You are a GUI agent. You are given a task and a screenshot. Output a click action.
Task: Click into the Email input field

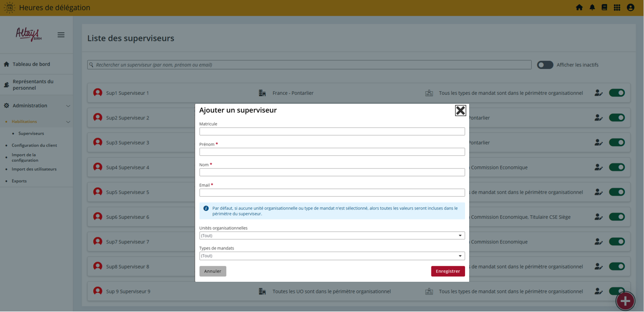pos(332,193)
